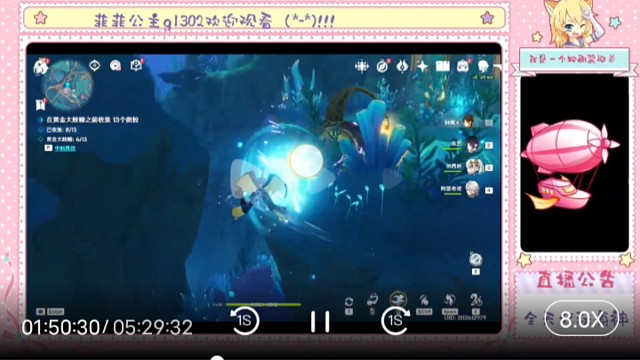Open the compass adventure icon
Screen dimensions: 640x360
point(382,66)
